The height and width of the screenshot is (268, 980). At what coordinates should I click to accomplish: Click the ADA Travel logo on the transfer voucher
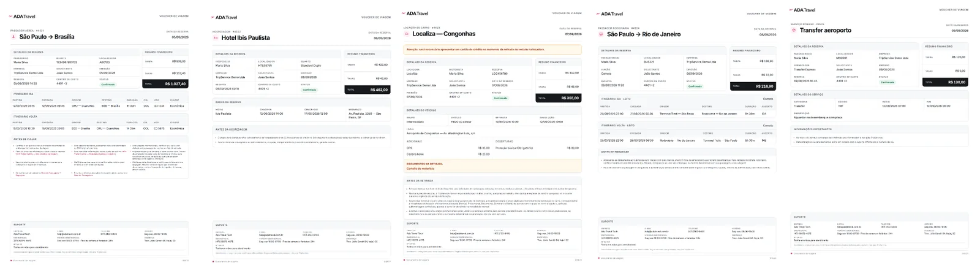click(802, 10)
